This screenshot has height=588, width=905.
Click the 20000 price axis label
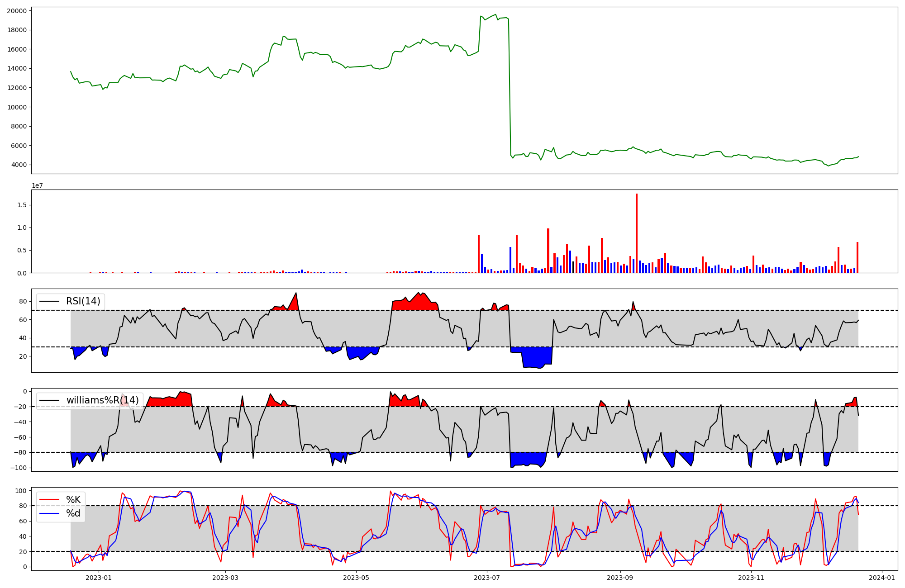[x=17, y=11]
